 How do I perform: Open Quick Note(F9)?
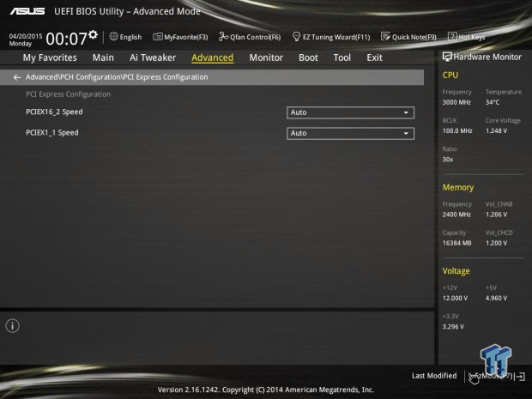point(408,37)
